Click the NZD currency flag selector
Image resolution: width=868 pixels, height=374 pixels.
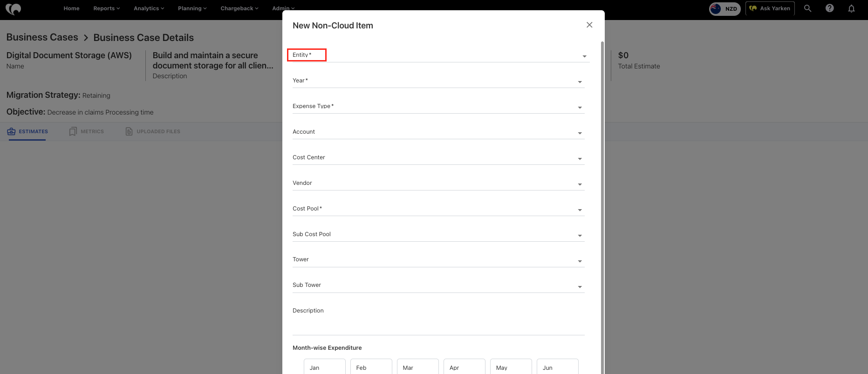724,9
